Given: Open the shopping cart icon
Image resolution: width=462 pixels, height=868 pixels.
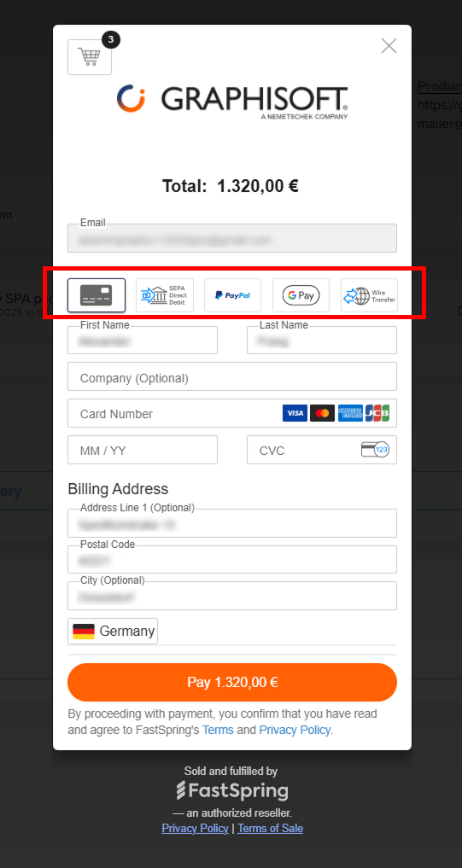Looking at the screenshot, I should [89, 57].
